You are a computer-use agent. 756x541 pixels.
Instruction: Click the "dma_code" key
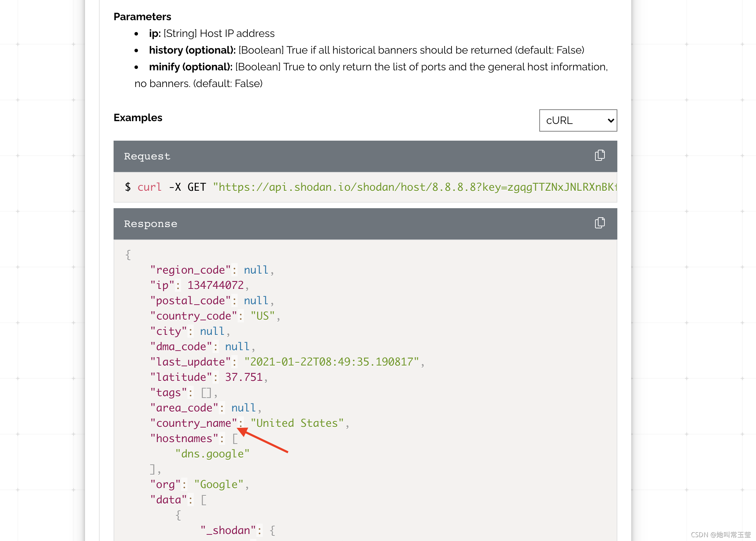point(181,346)
